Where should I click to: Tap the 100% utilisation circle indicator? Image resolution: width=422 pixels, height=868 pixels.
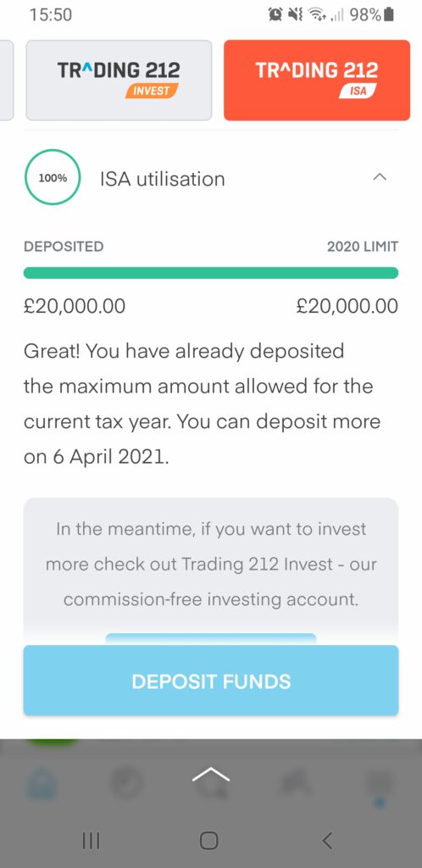click(53, 178)
